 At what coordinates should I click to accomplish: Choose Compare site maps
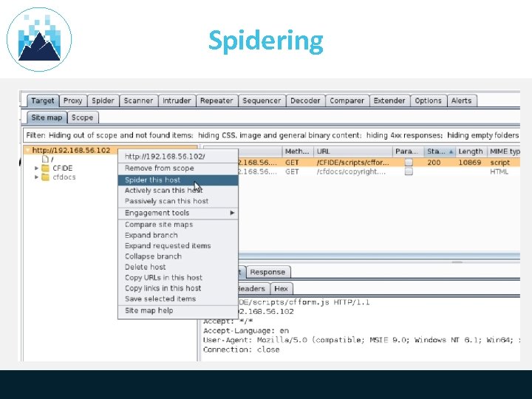178,225
